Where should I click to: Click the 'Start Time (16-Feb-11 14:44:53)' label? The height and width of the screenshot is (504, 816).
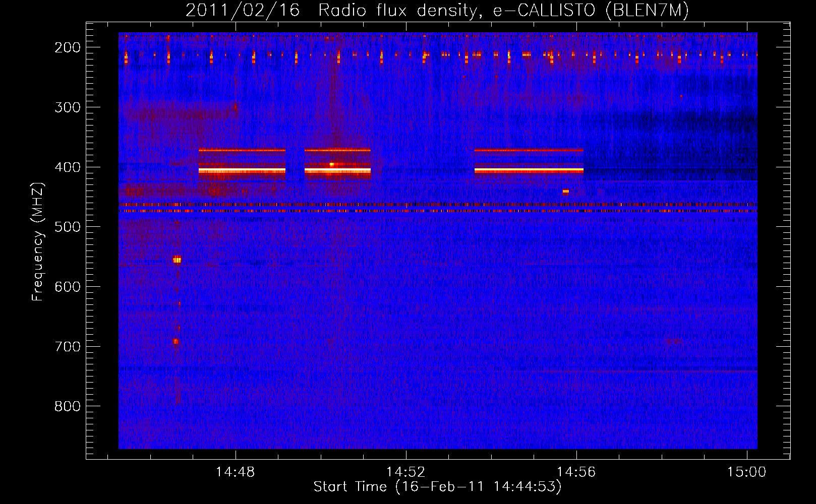(437, 487)
